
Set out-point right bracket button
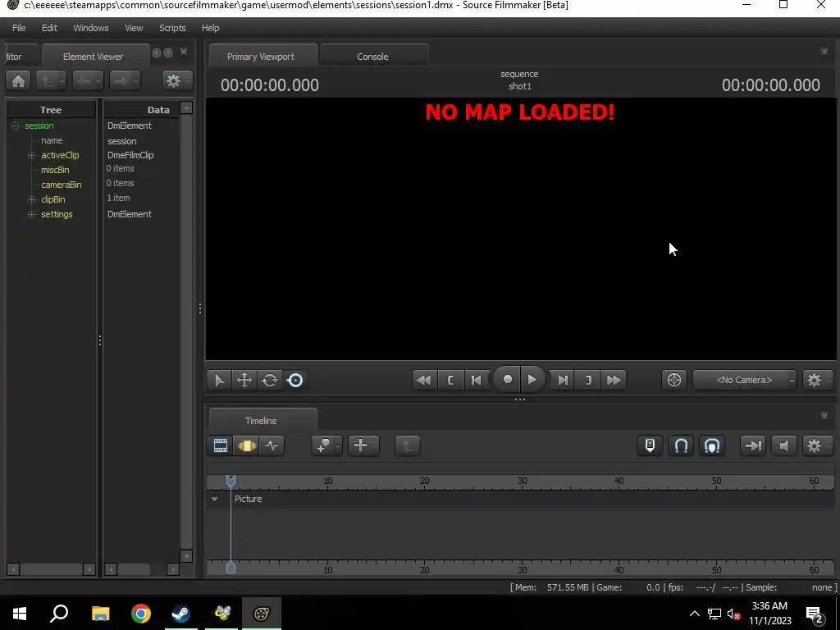588,381
